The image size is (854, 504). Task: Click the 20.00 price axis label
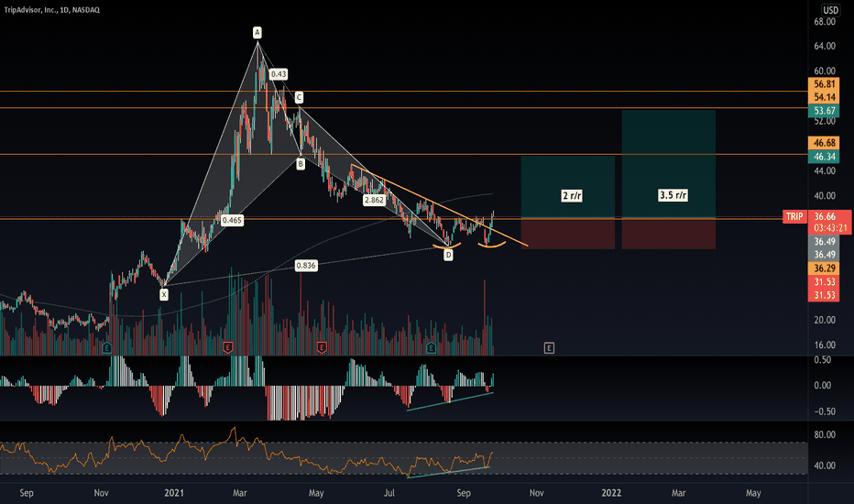click(x=825, y=320)
